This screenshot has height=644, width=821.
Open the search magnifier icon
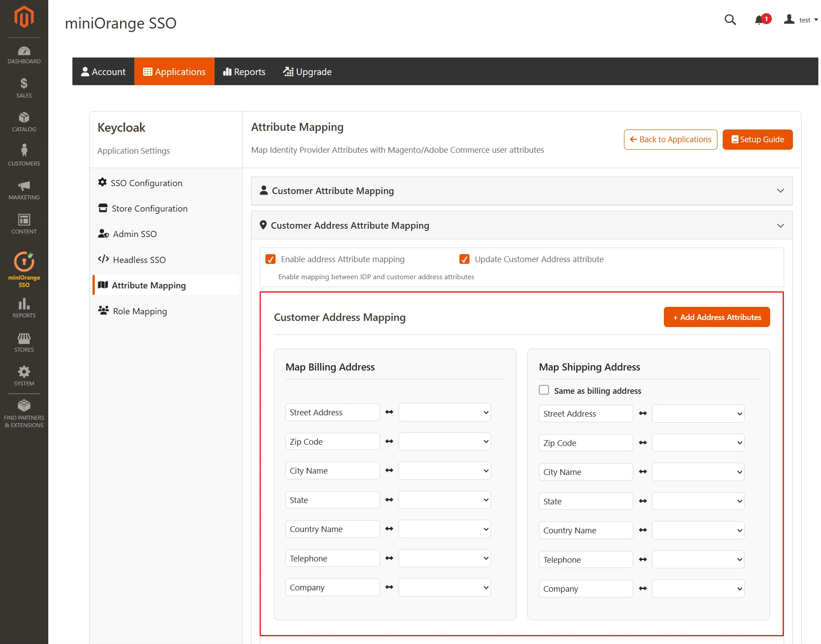tap(730, 20)
